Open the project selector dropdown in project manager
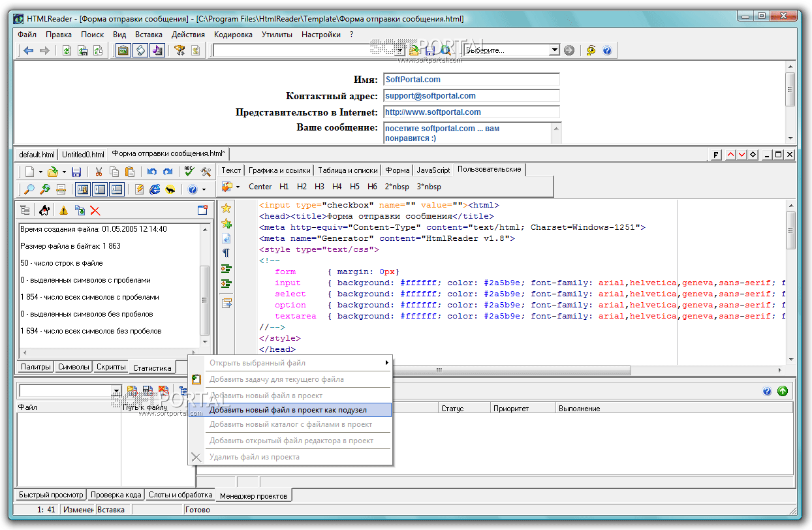 click(116, 391)
